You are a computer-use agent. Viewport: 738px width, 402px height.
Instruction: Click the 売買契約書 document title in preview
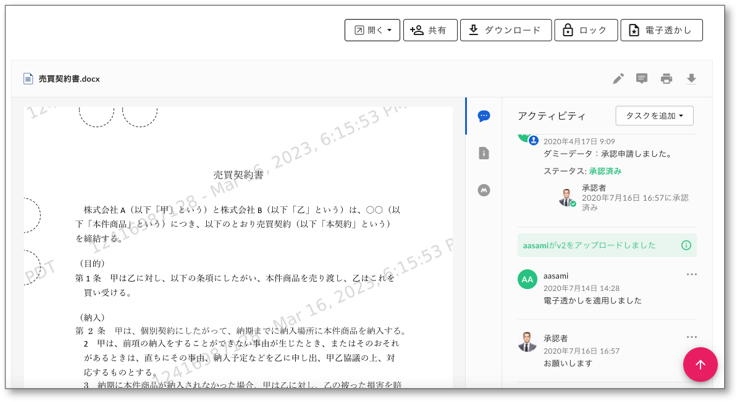pyautogui.click(x=238, y=175)
